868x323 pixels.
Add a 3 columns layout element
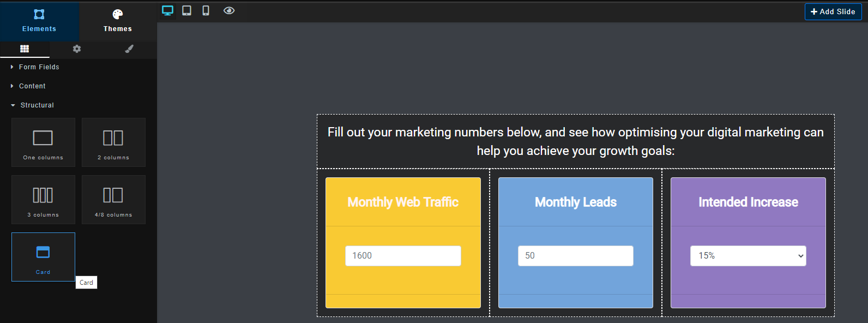43,199
